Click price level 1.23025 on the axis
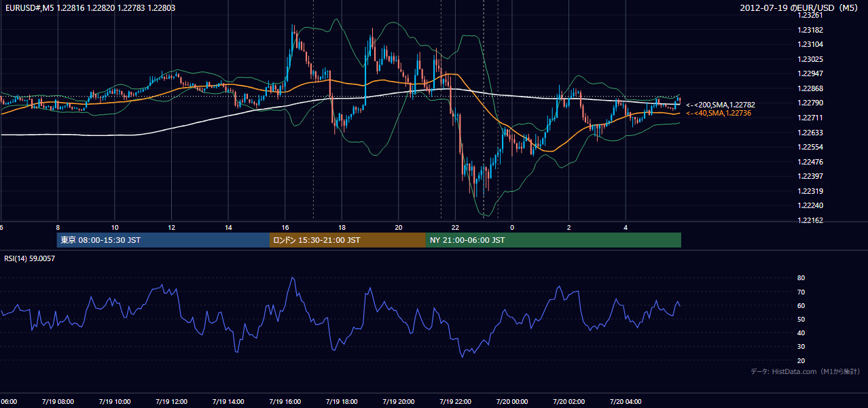 (810, 59)
